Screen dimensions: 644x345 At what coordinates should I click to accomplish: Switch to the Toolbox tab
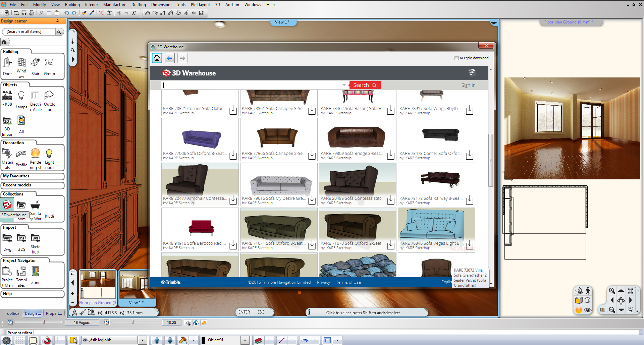[12, 313]
